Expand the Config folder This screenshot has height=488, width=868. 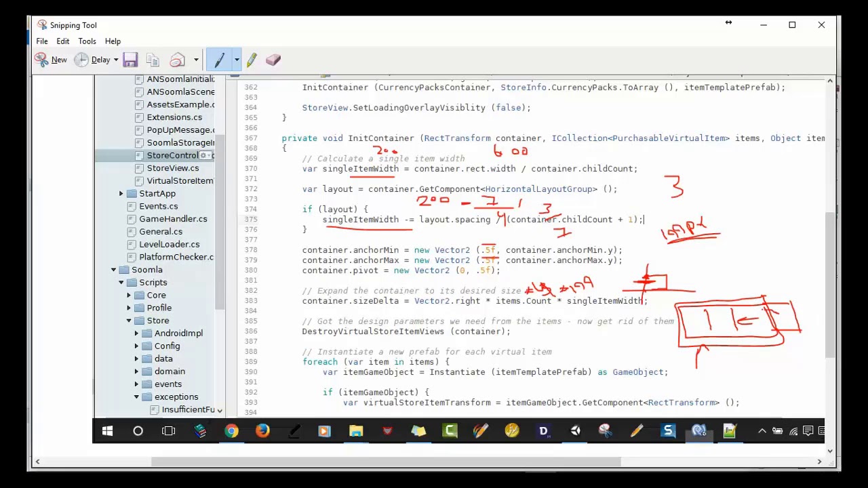point(136,346)
